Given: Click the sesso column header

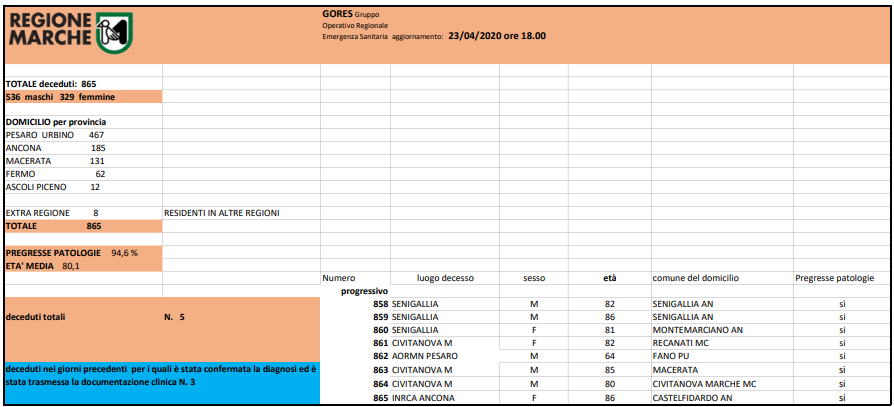Looking at the screenshot, I should (534, 278).
